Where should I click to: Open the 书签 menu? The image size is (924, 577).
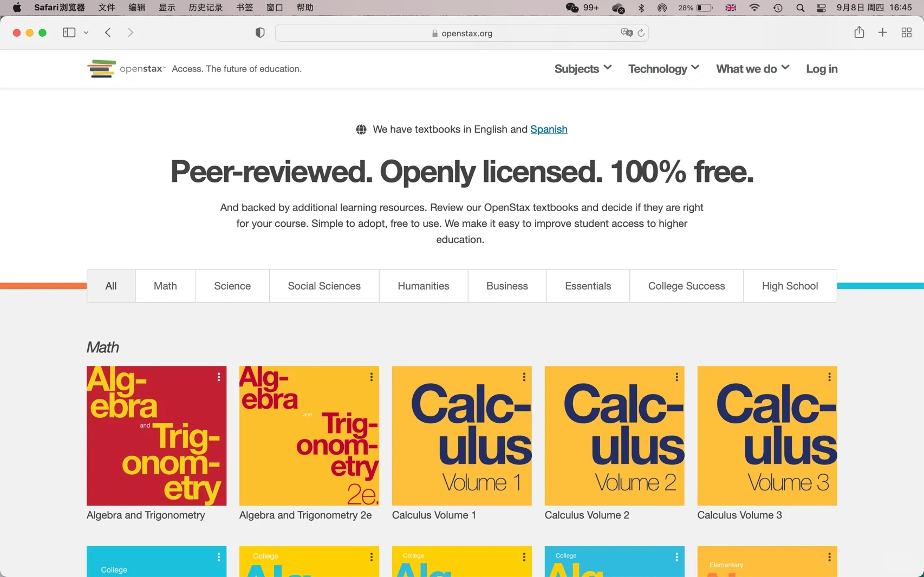(245, 8)
